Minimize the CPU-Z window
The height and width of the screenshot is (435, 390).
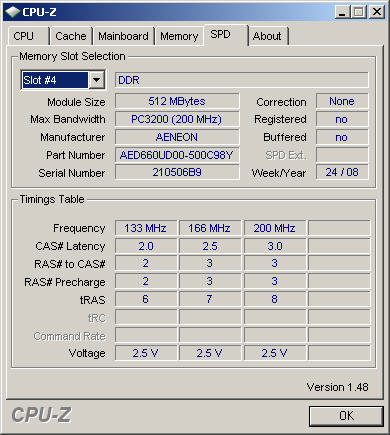pos(342,12)
